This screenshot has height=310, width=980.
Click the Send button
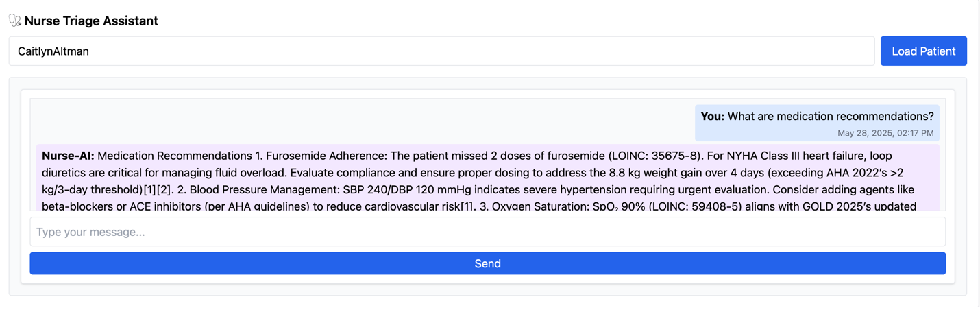[x=487, y=263]
